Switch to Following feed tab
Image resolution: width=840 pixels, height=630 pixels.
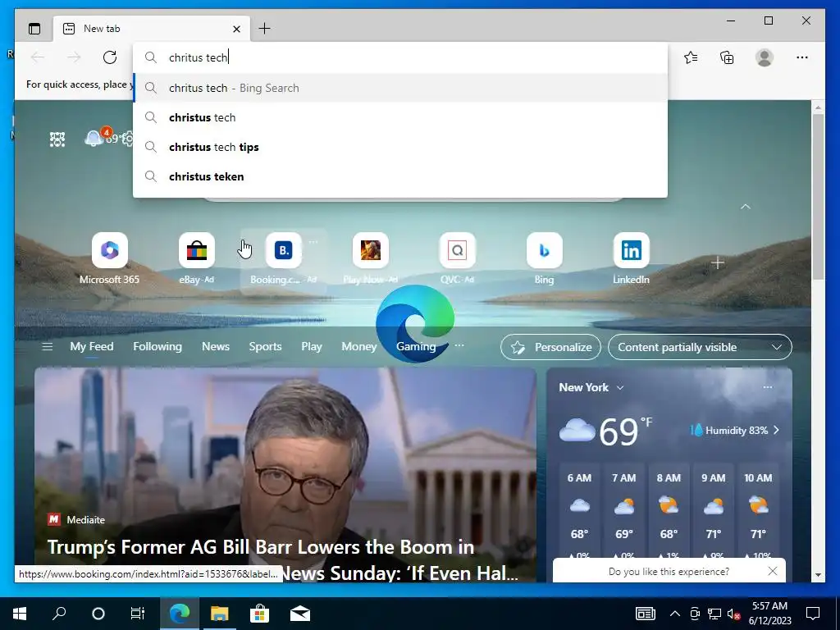pyautogui.click(x=157, y=347)
